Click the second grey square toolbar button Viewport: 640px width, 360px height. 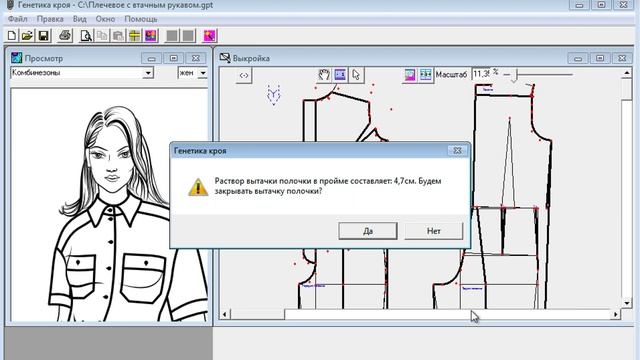tap(188, 36)
